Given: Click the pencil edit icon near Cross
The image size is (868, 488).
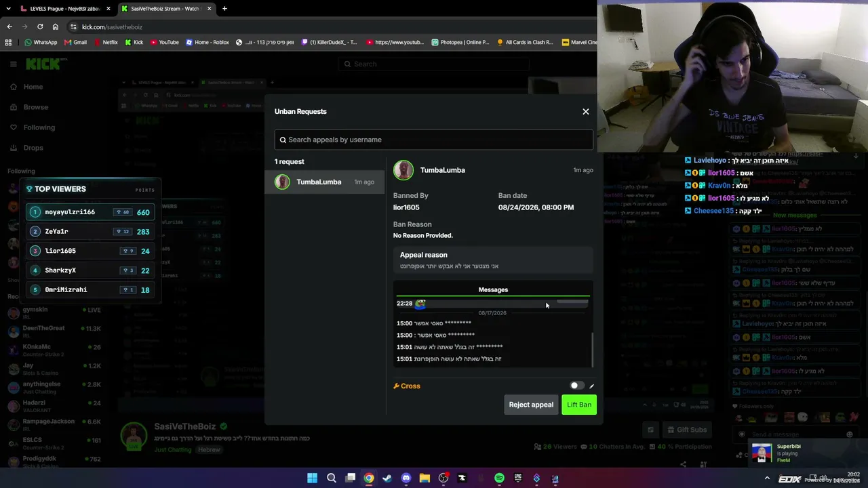Looking at the screenshot, I should (591, 386).
